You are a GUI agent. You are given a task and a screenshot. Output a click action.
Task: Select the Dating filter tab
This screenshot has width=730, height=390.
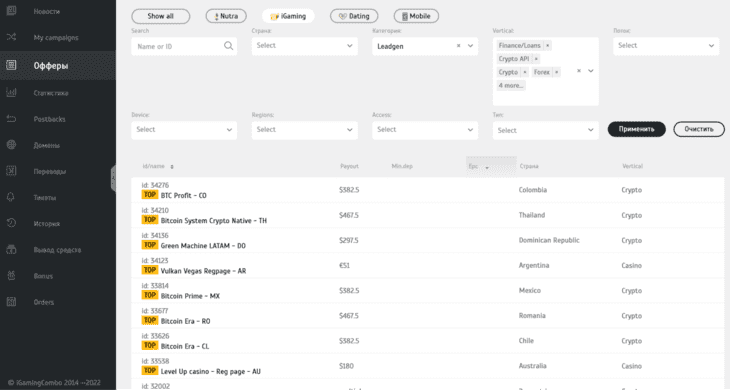(x=354, y=16)
